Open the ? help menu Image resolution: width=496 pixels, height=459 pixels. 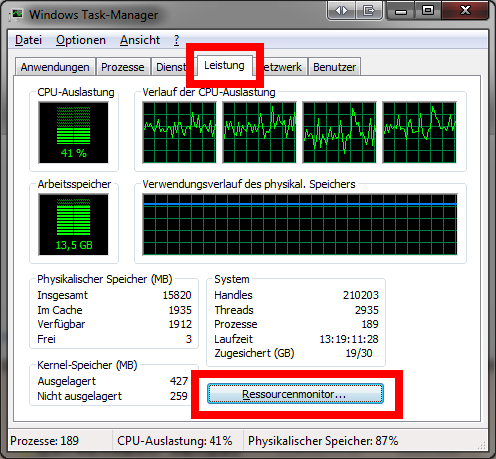[x=176, y=40]
